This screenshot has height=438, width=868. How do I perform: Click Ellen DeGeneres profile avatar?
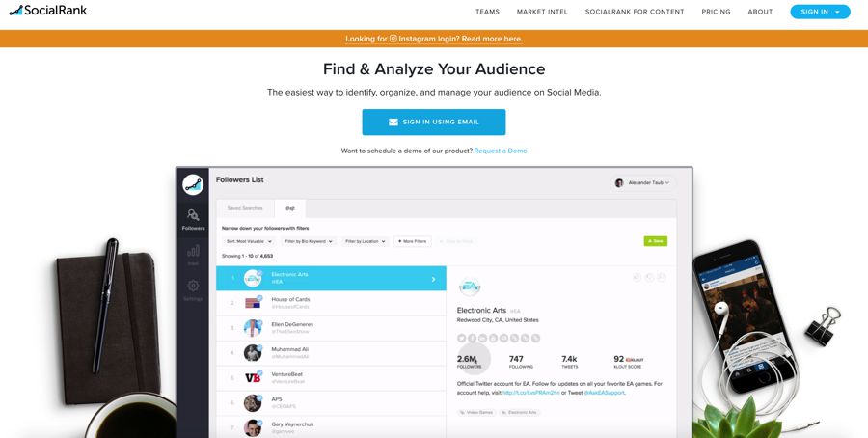253,328
